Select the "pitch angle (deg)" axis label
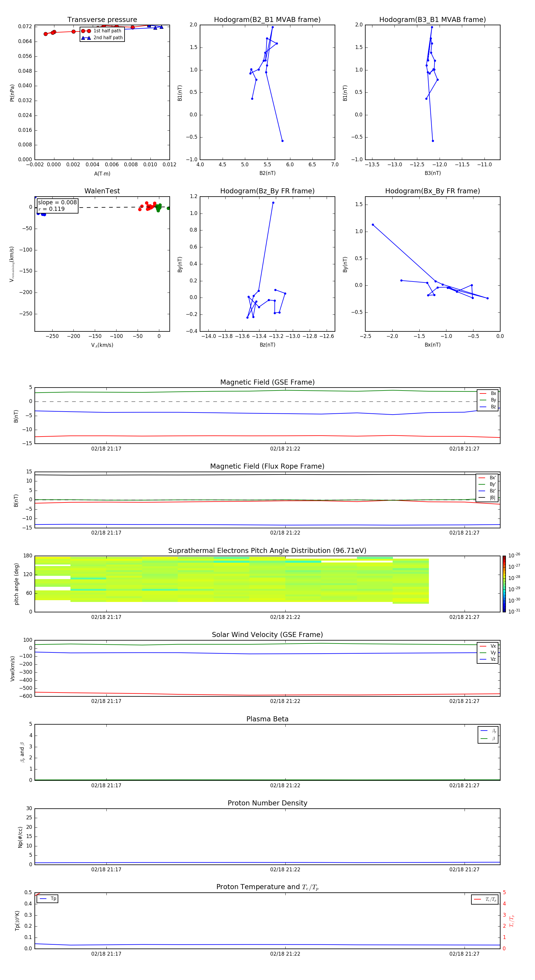Viewport: 535px width, 980px height. (x=16, y=584)
